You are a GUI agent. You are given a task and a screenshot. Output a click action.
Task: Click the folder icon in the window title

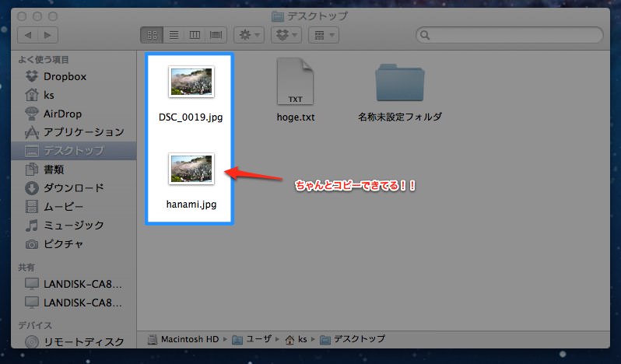(278, 16)
